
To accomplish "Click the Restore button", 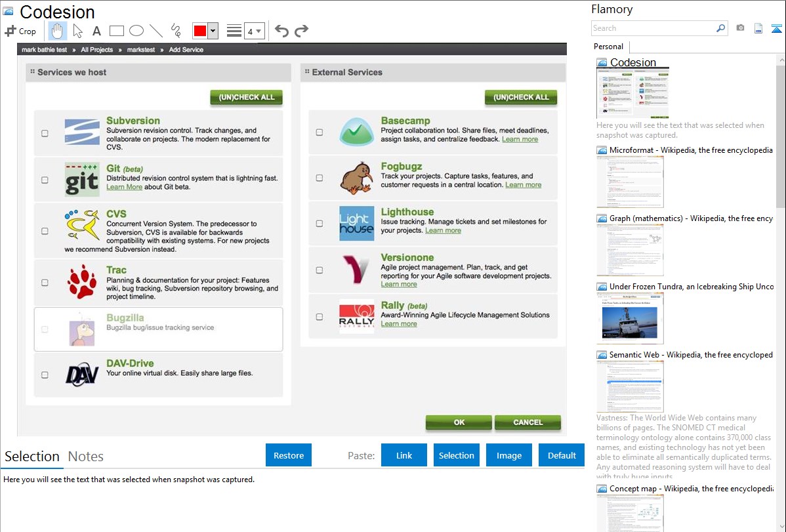I will tap(289, 455).
